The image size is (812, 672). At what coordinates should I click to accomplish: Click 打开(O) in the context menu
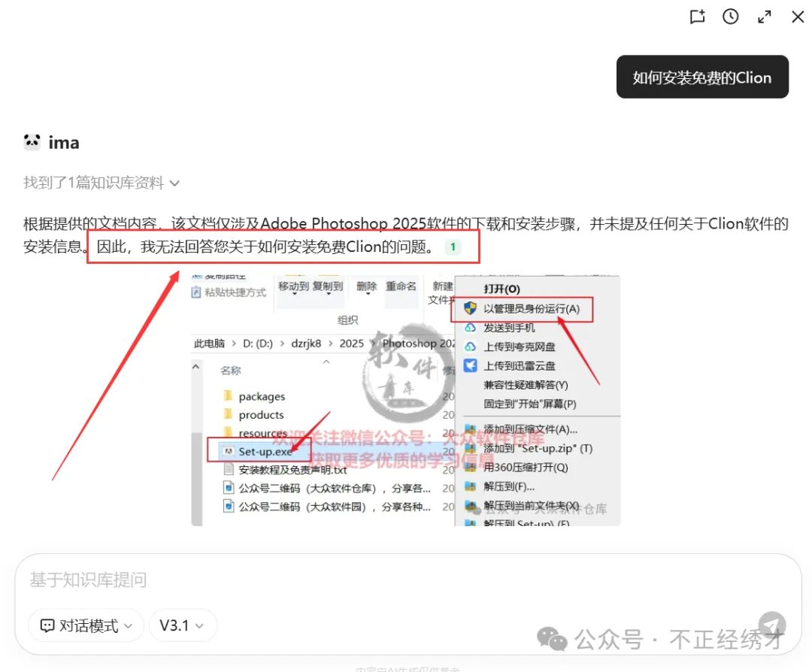[x=501, y=289]
